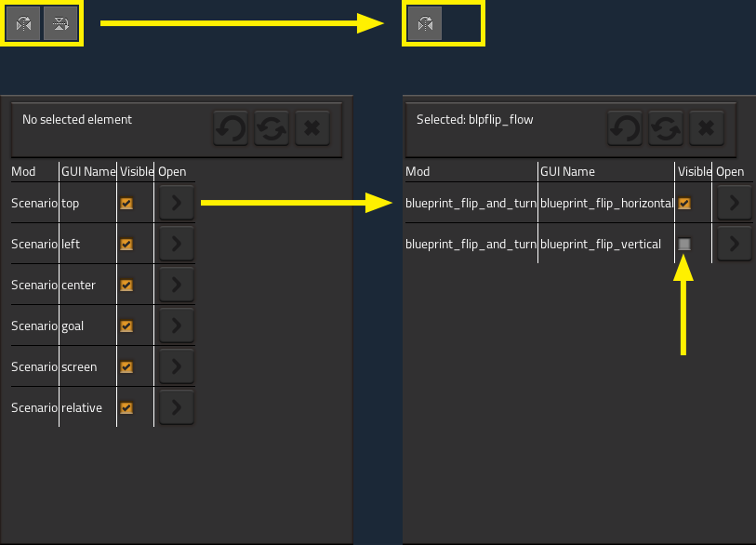Click back arrow in 'Selected: blpflip_flow' panel

pos(625,129)
